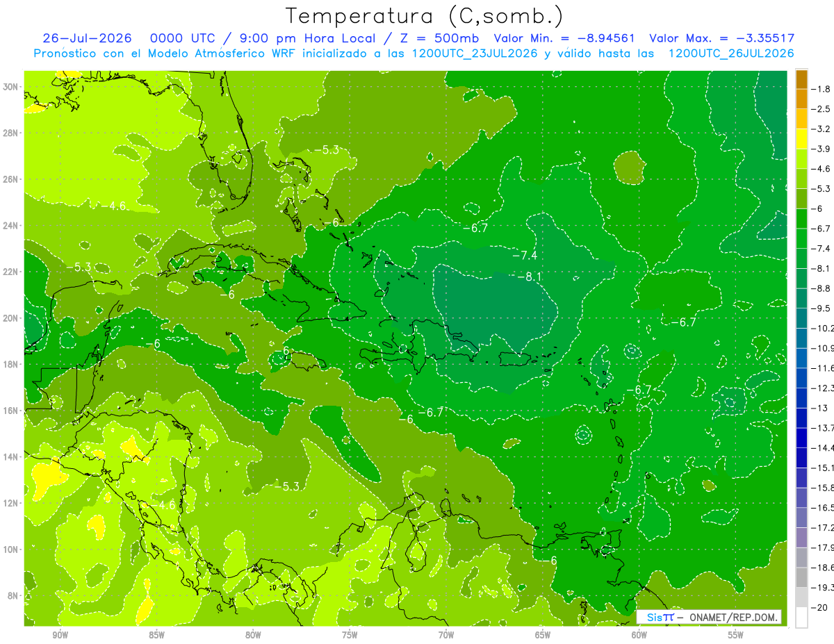Click '-6' contour label near Venezuela coast
The width and height of the screenshot is (834, 644).
pyautogui.click(x=550, y=560)
